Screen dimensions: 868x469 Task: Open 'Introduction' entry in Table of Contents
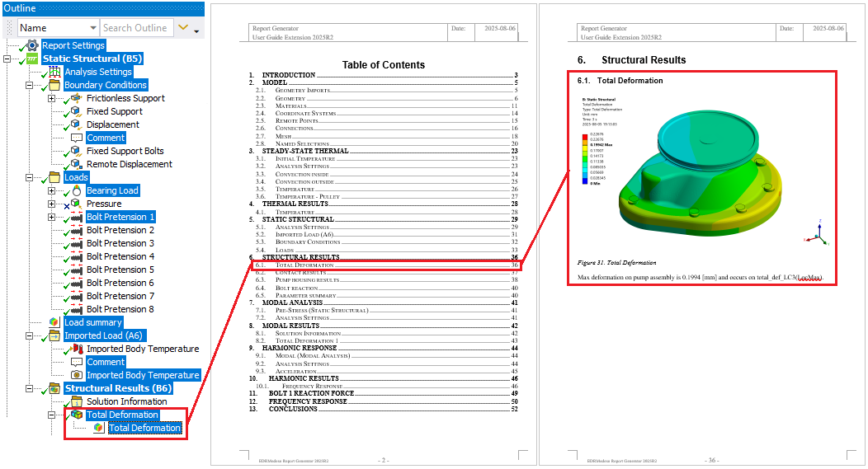[x=383, y=75]
